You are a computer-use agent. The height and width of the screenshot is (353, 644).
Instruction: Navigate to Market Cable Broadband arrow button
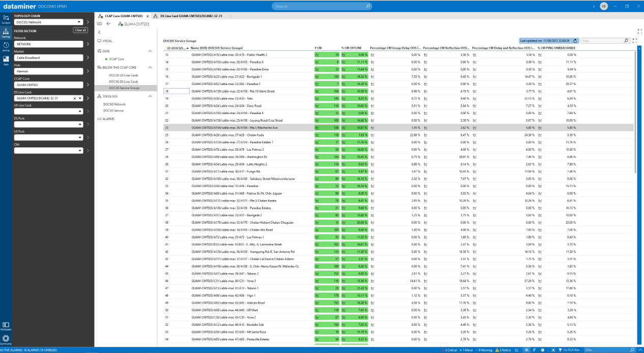click(x=88, y=58)
